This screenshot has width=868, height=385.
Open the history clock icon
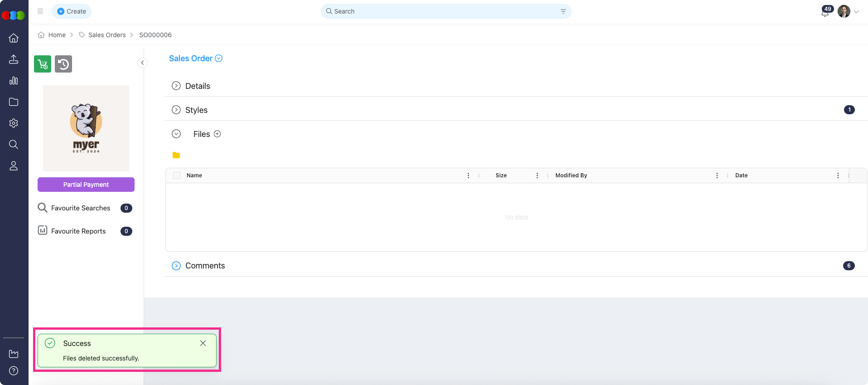click(63, 64)
